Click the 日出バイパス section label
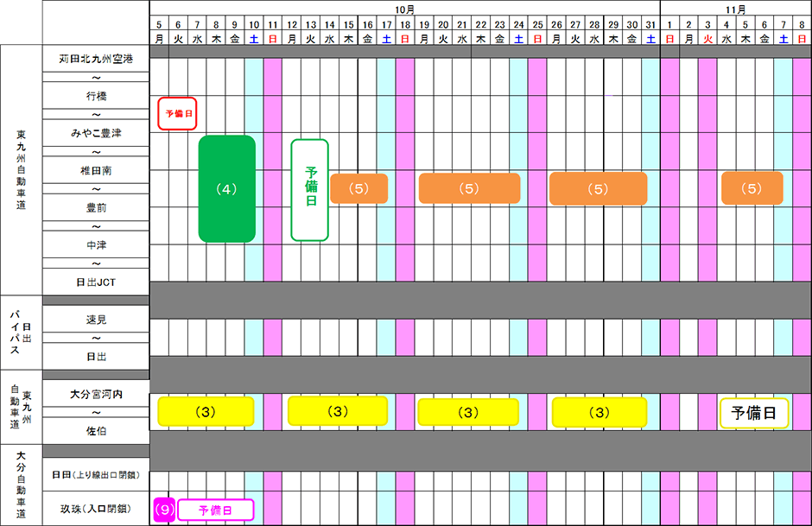This screenshot has width=812, height=526. [21, 333]
